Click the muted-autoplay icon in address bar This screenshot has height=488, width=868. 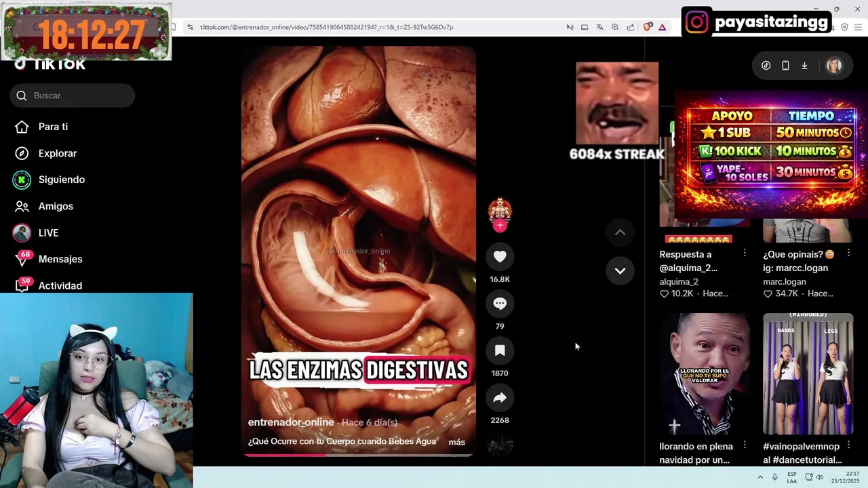point(570,27)
